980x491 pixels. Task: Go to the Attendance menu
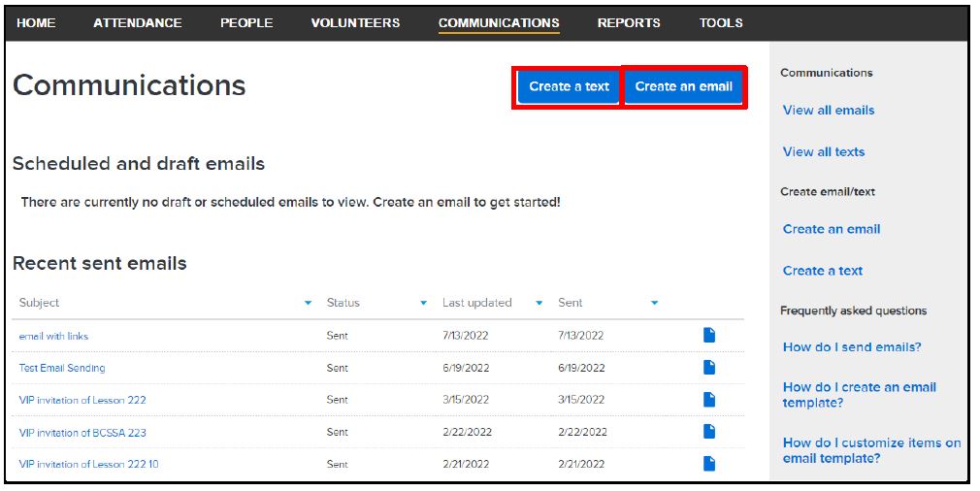(x=137, y=22)
